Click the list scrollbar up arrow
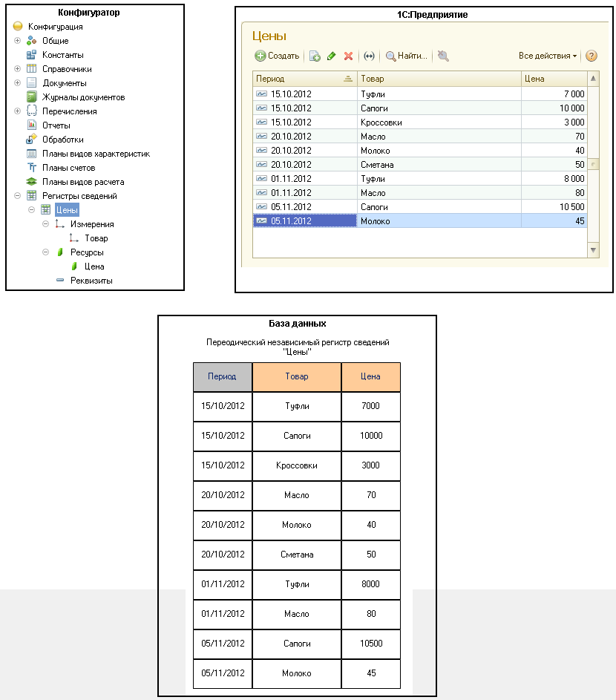Viewport: 616px width, 700px height. (x=593, y=79)
